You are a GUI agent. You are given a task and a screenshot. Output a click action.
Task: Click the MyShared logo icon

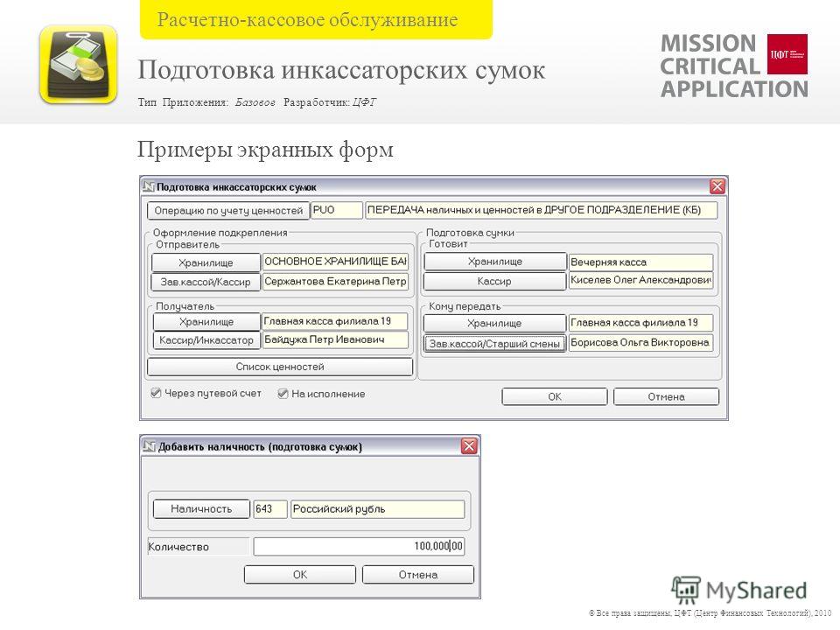click(x=686, y=590)
